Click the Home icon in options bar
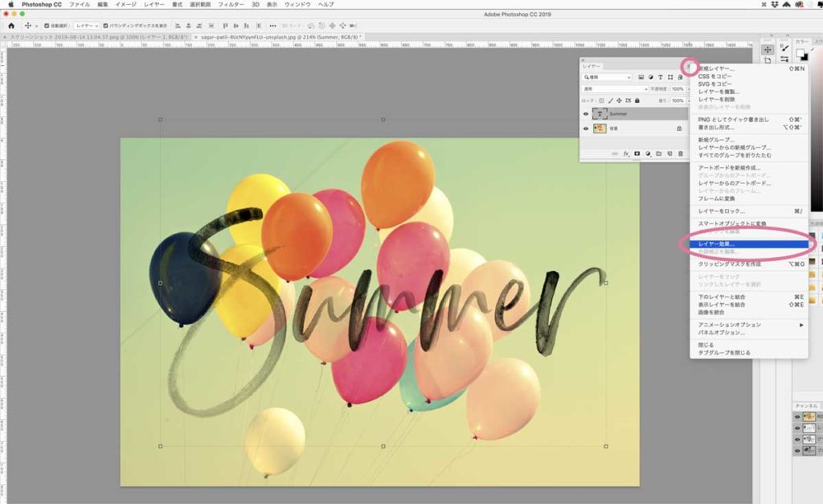This screenshot has height=504, width=823. 11,26
